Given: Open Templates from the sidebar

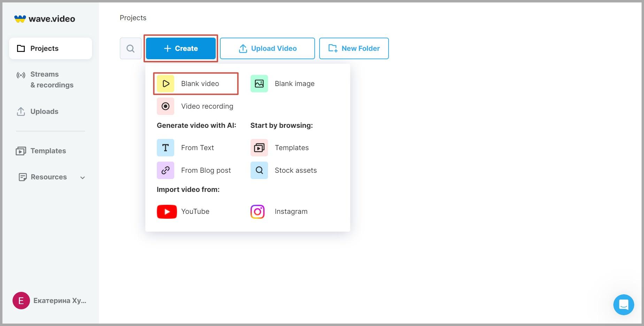Looking at the screenshot, I should point(48,151).
